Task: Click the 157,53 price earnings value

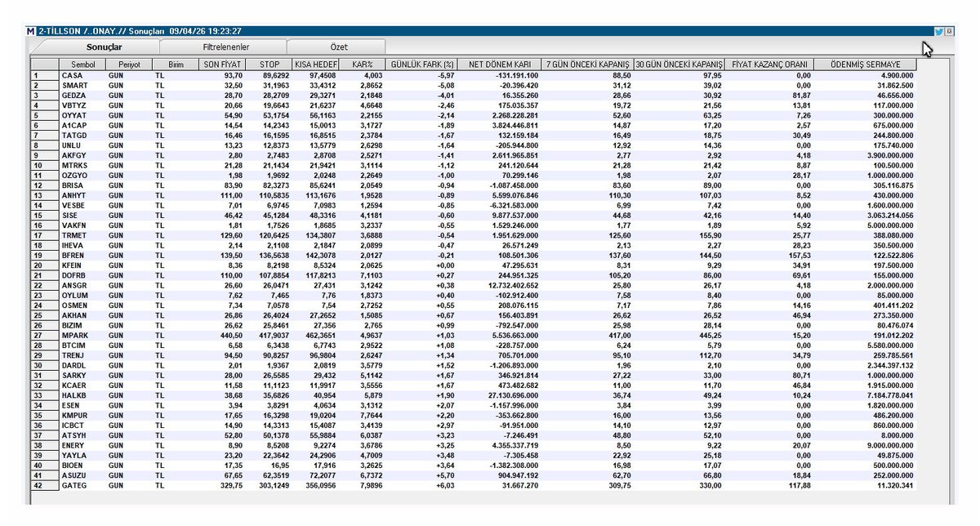Action: 798,255
